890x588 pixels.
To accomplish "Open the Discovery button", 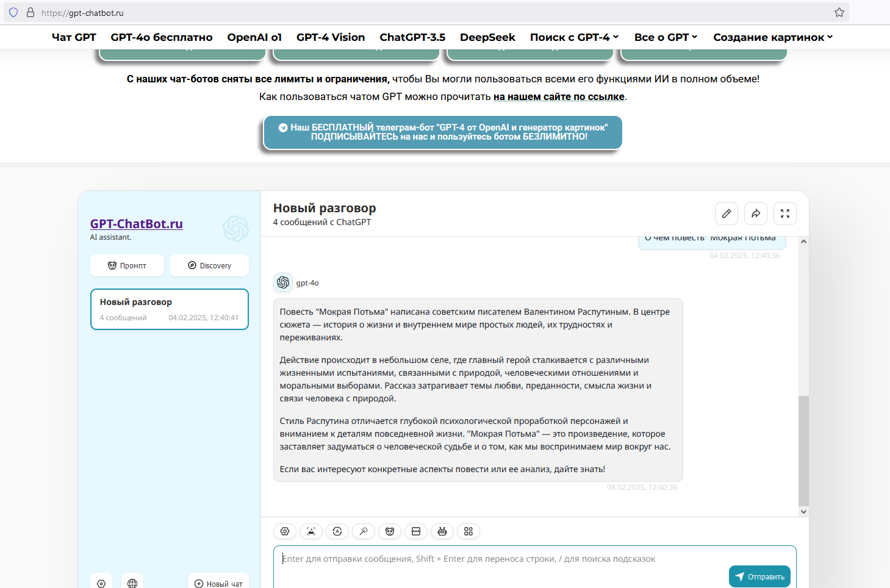I will tap(209, 265).
